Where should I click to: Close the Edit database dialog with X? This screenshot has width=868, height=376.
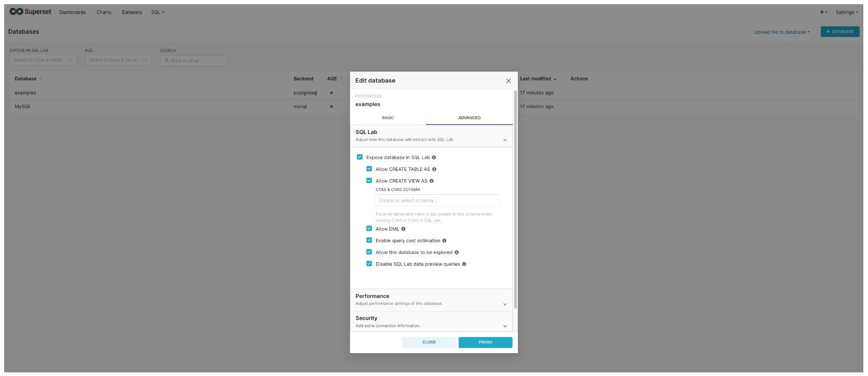click(508, 81)
